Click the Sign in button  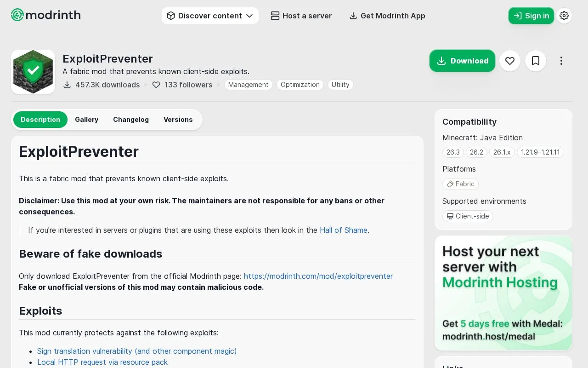tap(531, 16)
